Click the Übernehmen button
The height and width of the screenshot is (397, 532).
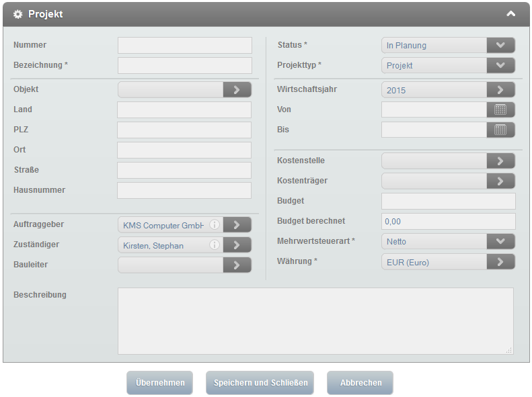(x=160, y=383)
